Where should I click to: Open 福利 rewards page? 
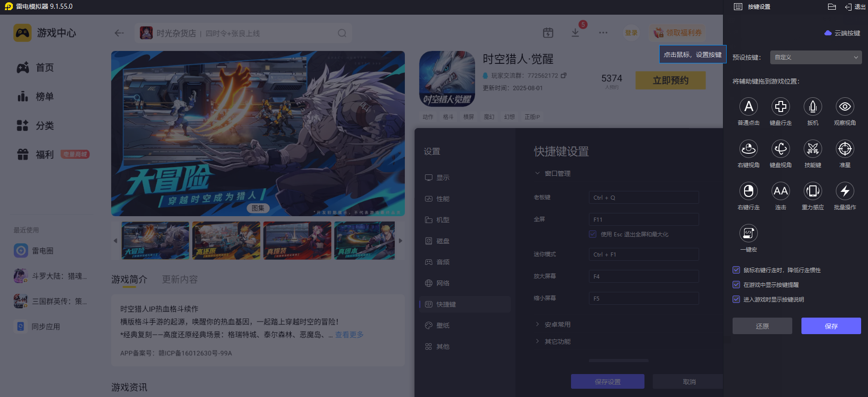36,155
